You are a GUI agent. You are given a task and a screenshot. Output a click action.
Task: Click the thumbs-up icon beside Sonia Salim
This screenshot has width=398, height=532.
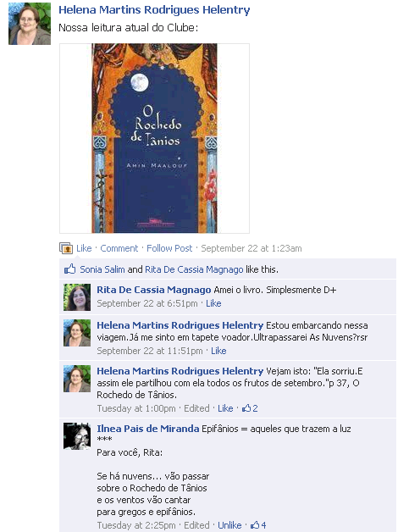[x=69, y=269]
